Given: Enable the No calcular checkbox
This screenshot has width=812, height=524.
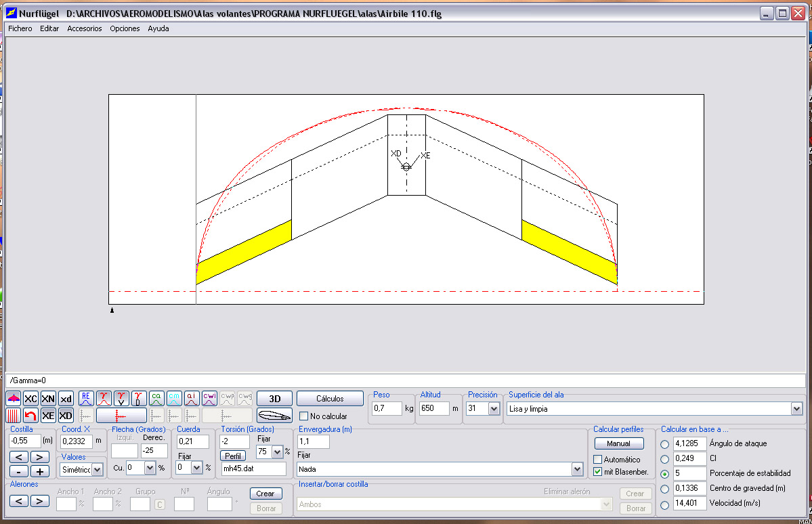Looking at the screenshot, I should point(304,416).
